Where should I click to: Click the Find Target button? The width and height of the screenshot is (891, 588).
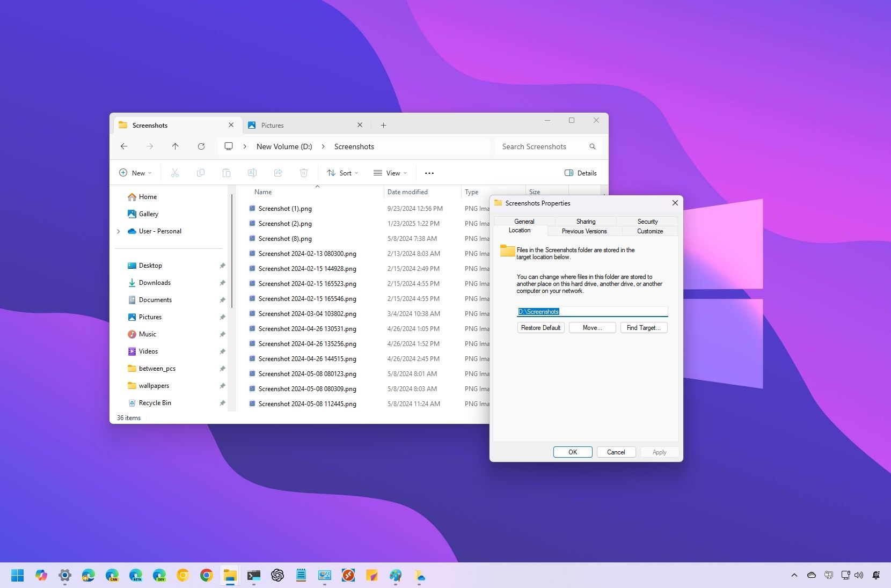644,327
